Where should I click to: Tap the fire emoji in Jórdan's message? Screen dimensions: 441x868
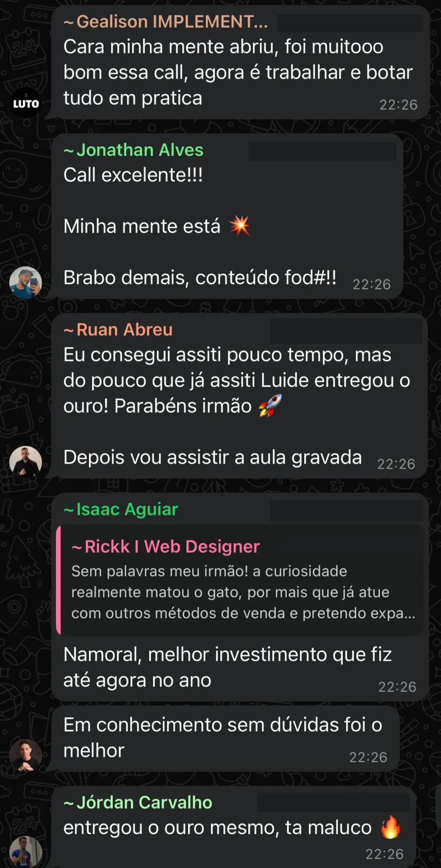click(x=390, y=827)
